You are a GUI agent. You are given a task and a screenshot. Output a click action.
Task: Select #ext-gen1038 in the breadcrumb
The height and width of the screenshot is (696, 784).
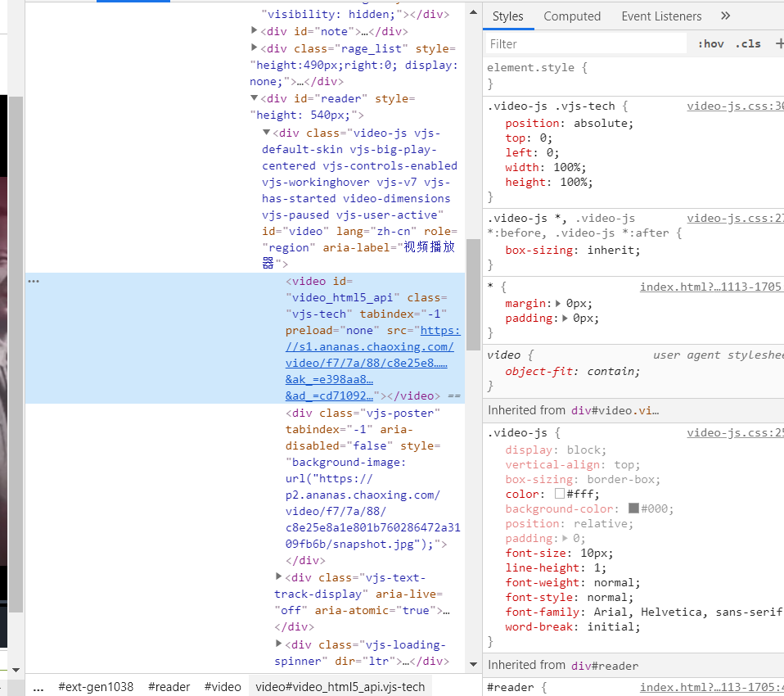[96, 687]
